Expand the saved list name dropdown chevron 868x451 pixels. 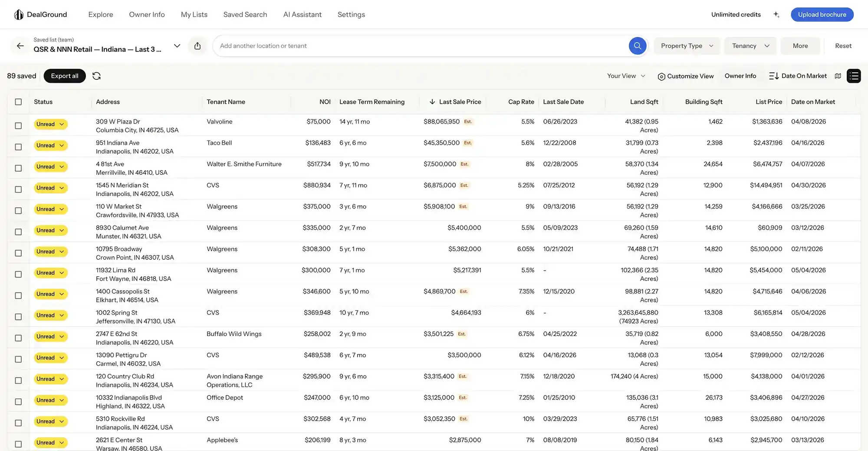coord(177,46)
